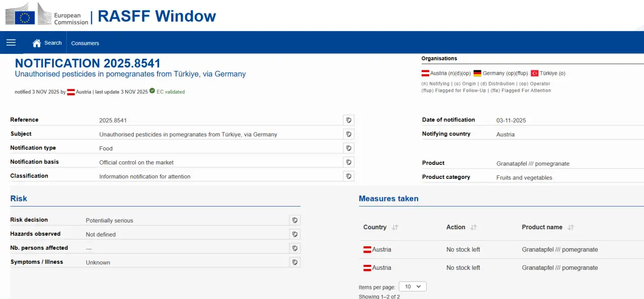This screenshot has height=299, width=644.
Task: Copy the Classification field value
Action: click(x=349, y=176)
